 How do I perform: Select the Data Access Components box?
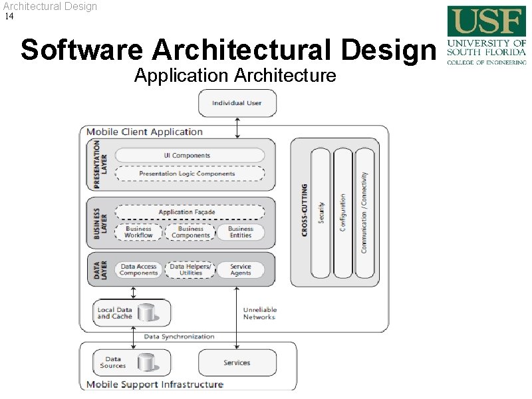[138, 270]
